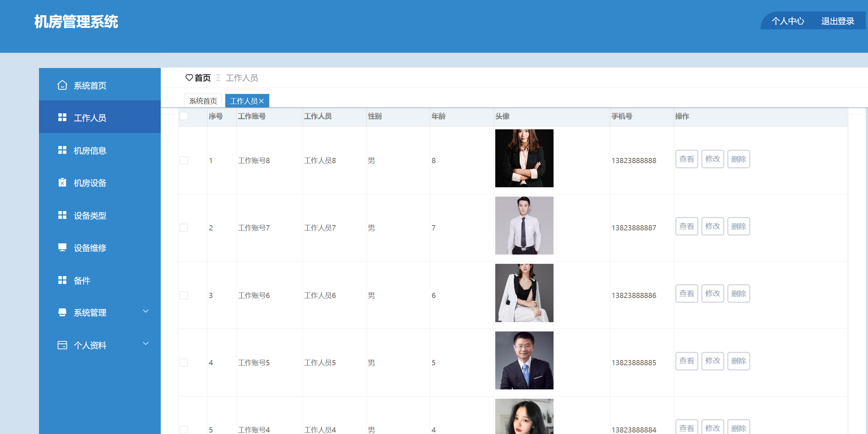Viewport: 868px width, 434px height.
Task: Click the monitor icon beside 设备维修
Action: 62,247
